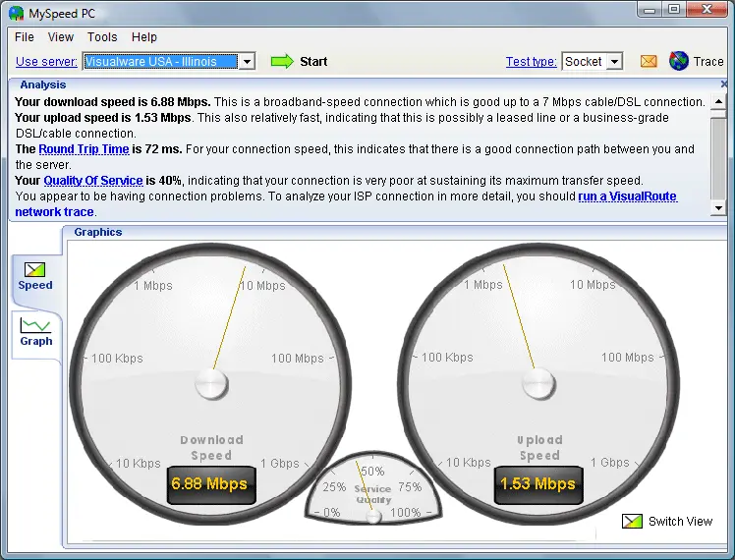Click the green Start arrow icon

(x=282, y=61)
